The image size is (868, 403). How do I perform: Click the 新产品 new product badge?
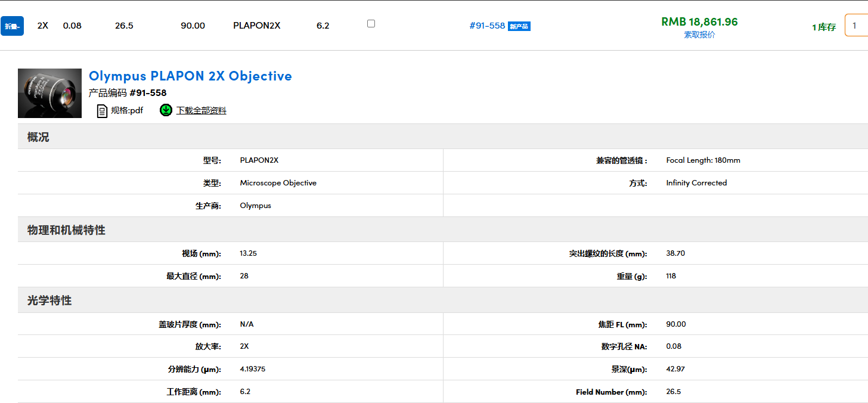pyautogui.click(x=519, y=26)
